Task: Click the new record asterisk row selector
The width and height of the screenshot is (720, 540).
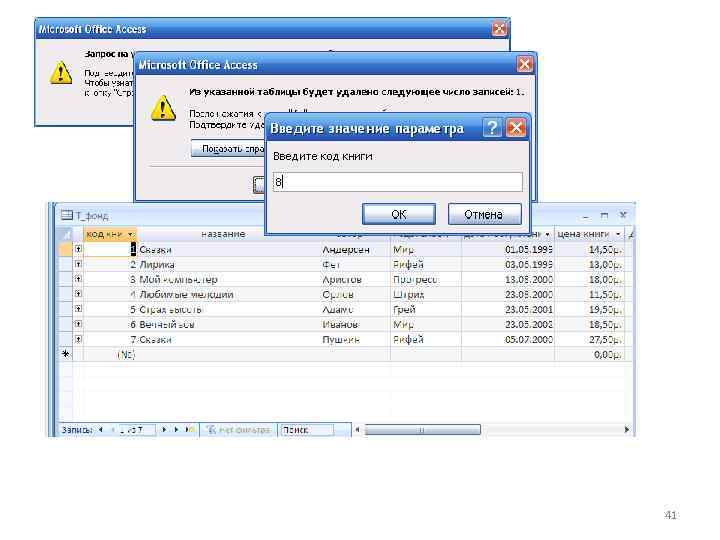Action: pos(66,354)
